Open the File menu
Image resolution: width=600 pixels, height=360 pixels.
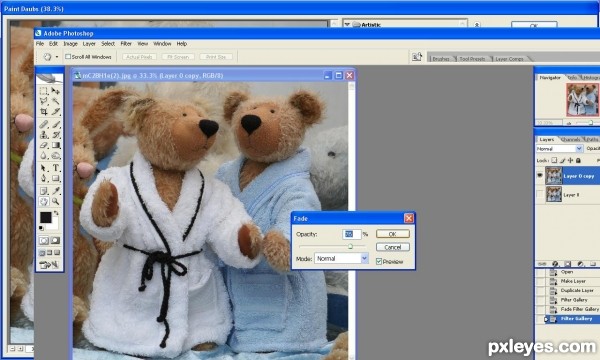pos(40,44)
